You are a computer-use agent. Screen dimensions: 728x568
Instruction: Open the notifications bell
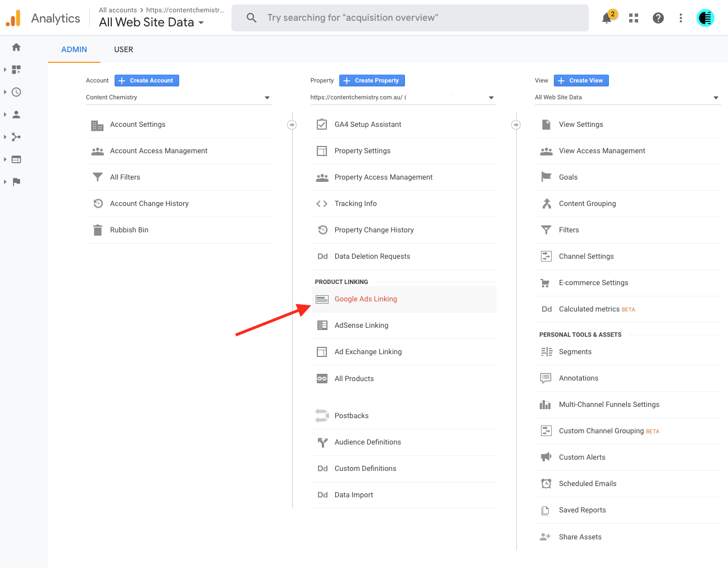point(607,18)
